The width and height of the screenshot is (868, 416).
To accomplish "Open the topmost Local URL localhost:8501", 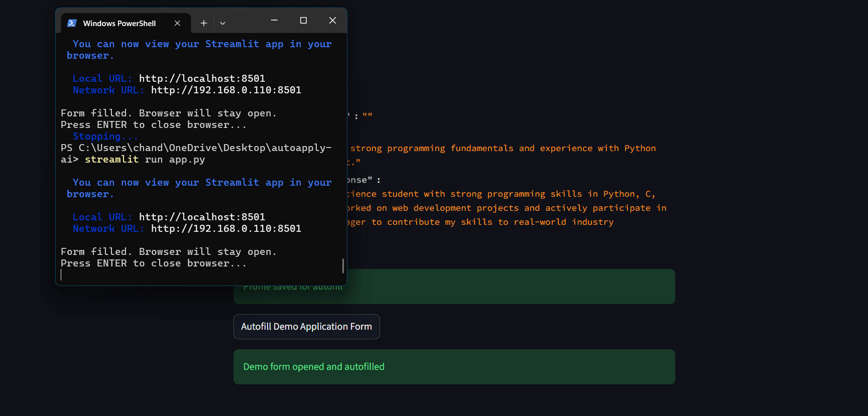I will click(x=202, y=79).
